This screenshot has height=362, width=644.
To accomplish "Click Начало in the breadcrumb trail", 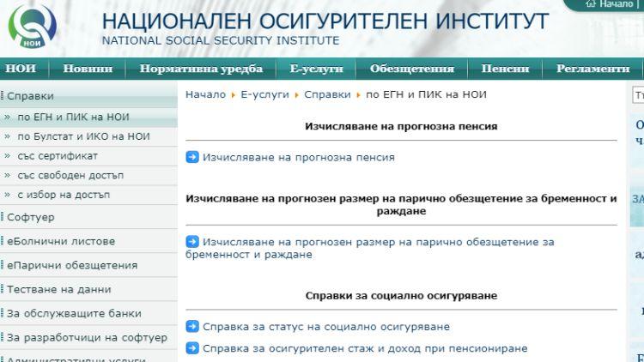I will 205,94.
